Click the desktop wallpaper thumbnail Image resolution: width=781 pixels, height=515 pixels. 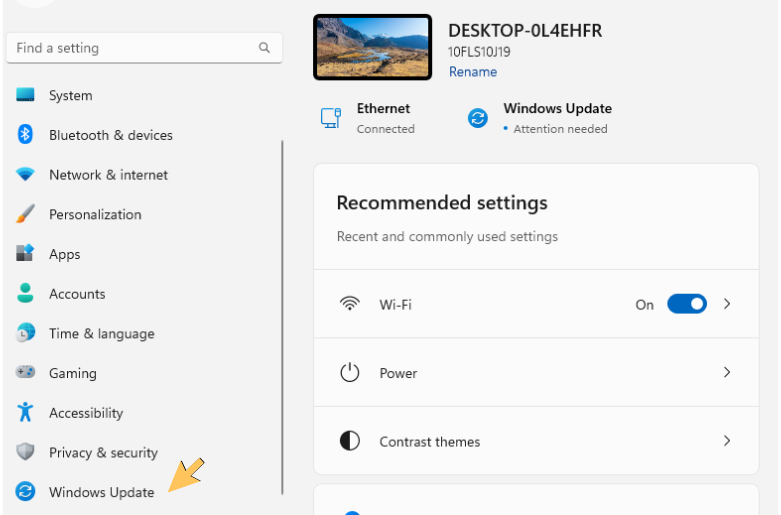coord(373,47)
